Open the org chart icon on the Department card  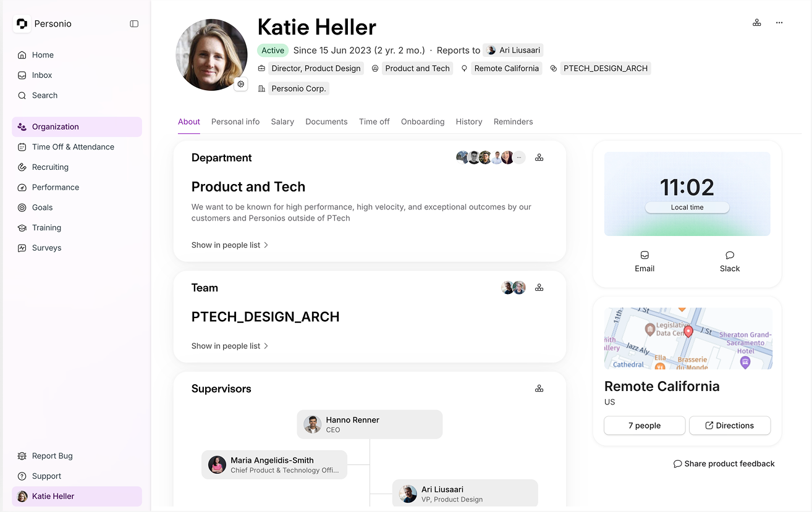(x=539, y=157)
